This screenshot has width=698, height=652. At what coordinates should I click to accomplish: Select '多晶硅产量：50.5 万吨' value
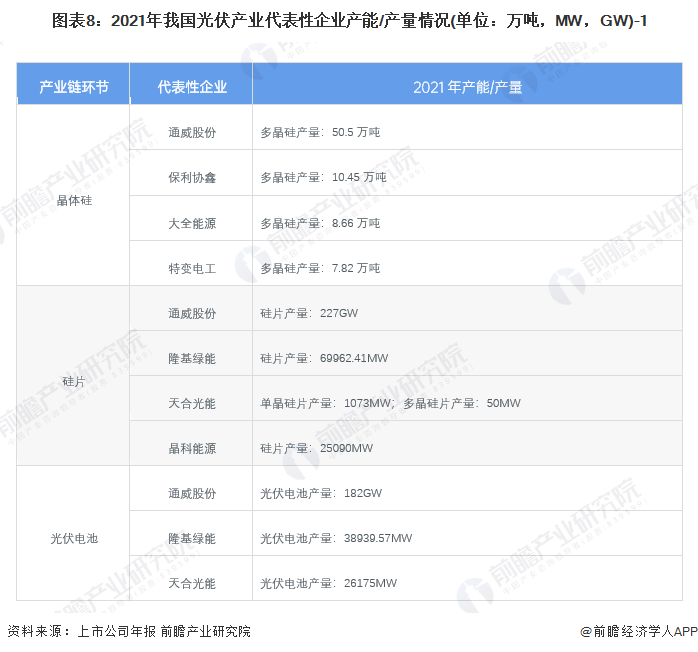pos(320,132)
